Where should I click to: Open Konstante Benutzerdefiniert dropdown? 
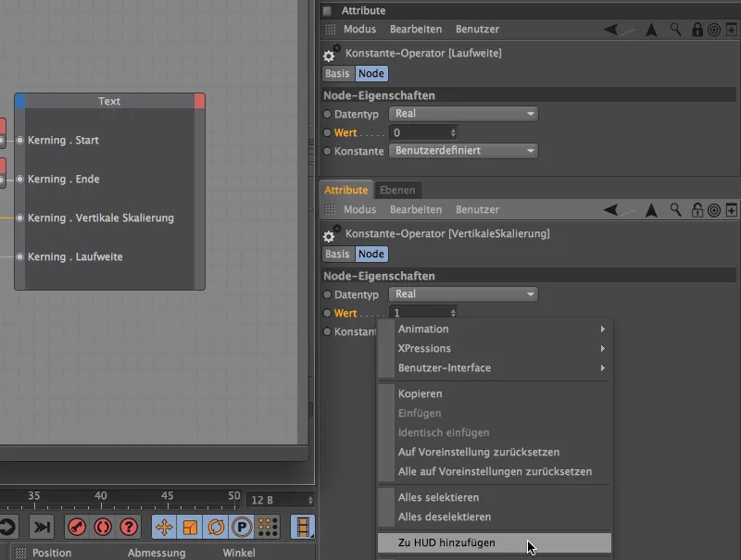click(x=463, y=151)
